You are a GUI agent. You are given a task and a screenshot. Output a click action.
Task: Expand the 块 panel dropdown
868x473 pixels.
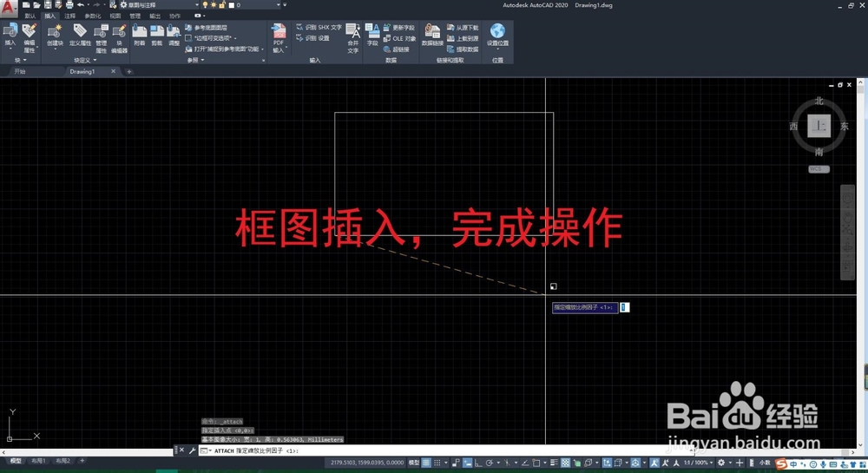20,60
